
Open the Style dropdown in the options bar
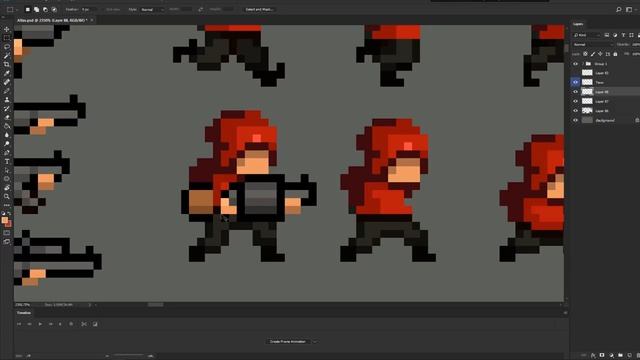click(x=152, y=9)
